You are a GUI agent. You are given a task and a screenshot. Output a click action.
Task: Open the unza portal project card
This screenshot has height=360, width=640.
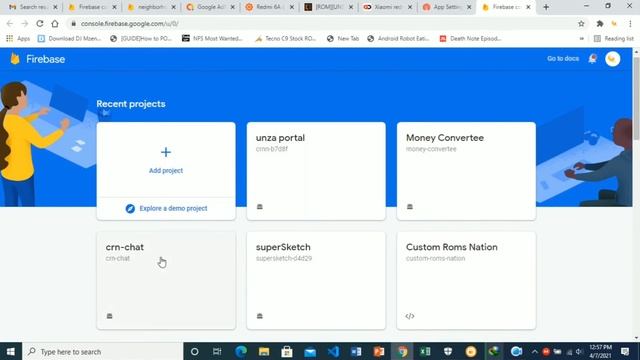point(316,171)
